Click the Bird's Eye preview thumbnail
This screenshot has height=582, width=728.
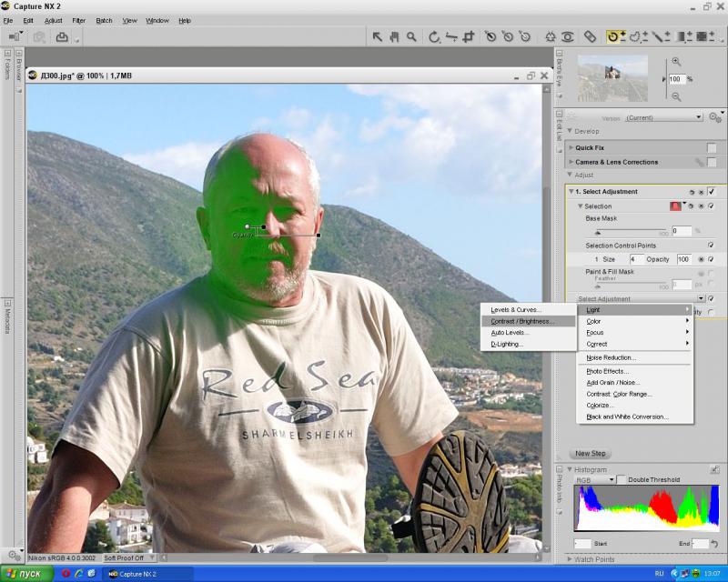pos(612,78)
